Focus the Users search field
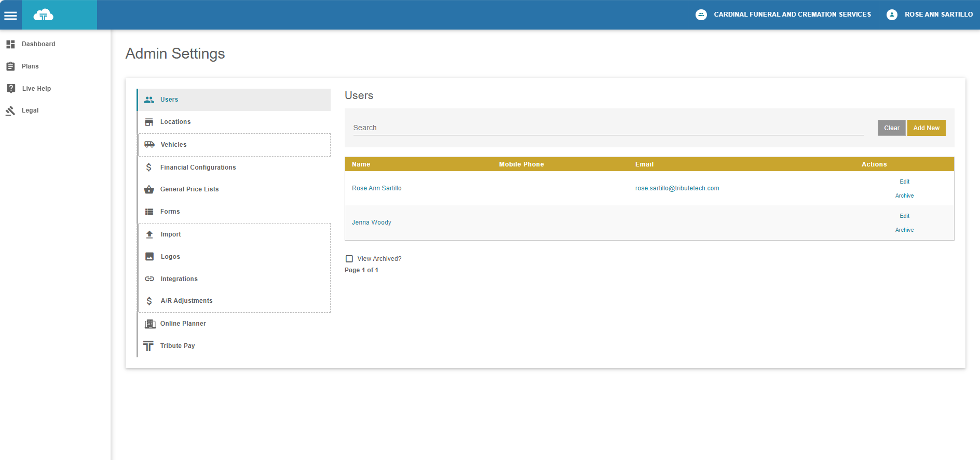 pos(608,128)
